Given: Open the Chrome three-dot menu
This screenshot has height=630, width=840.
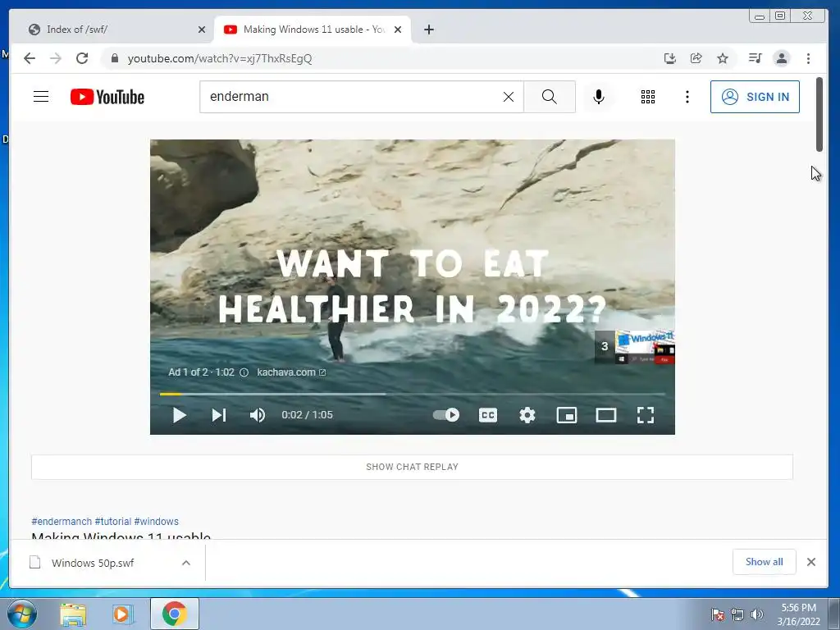Looking at the screenshot, I should [x=808, y=58].
